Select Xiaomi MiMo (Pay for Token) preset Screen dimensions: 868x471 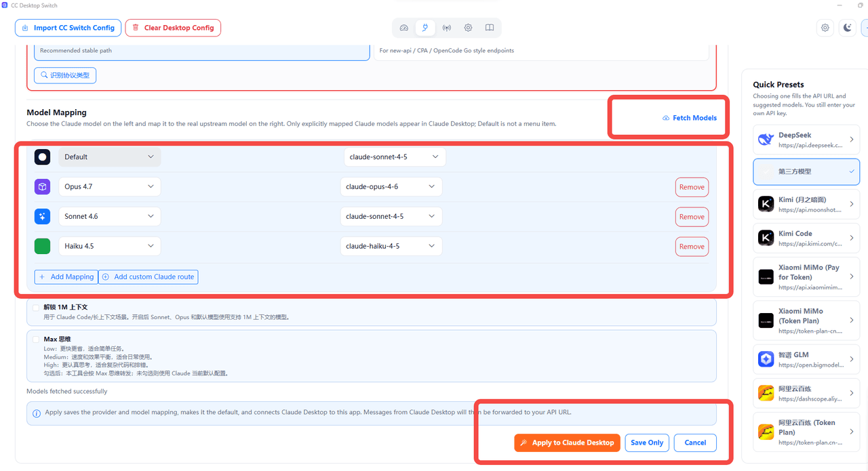pos(806,277)
